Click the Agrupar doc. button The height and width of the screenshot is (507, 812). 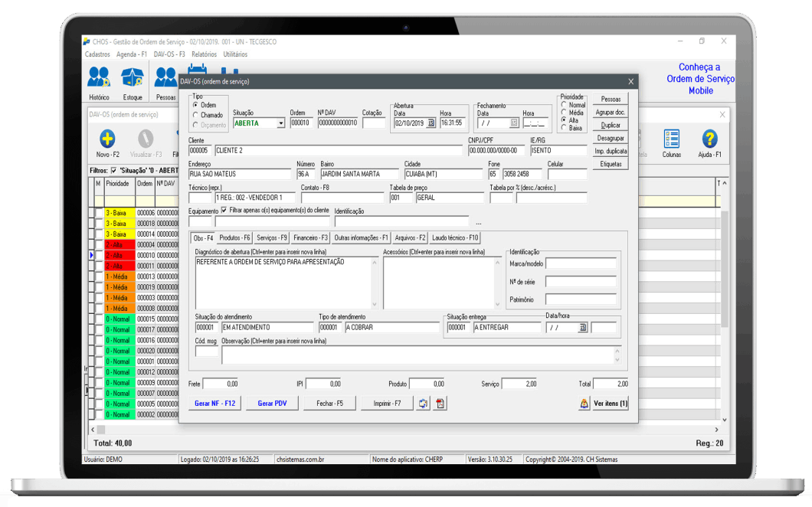click(x=611, y=112)
